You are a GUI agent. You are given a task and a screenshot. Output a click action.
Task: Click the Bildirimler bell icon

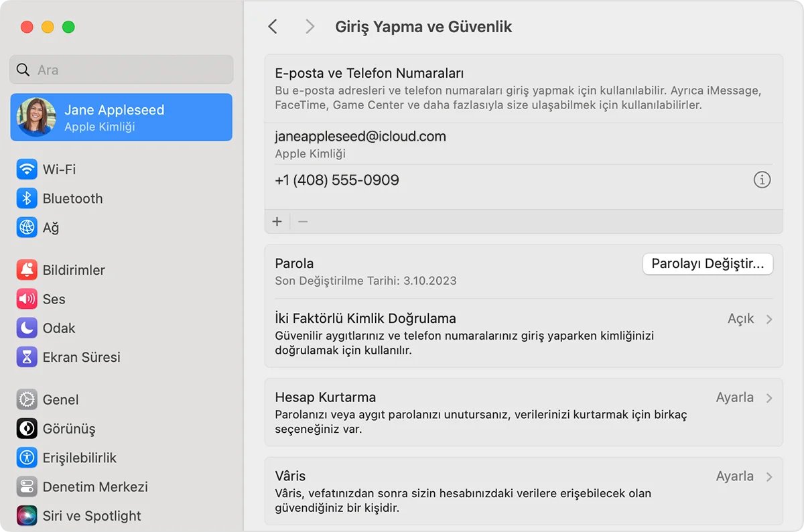27,270
